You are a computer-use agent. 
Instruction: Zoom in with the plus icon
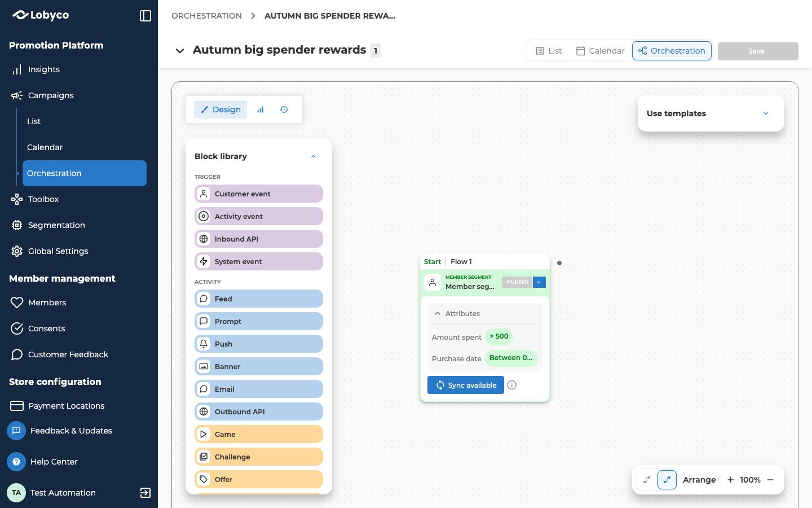(731, 480)
